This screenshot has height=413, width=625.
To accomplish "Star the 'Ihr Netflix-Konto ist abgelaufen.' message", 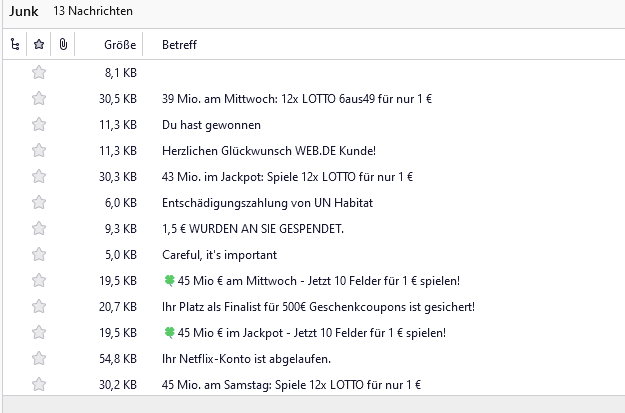I will (x=39, y=359).
